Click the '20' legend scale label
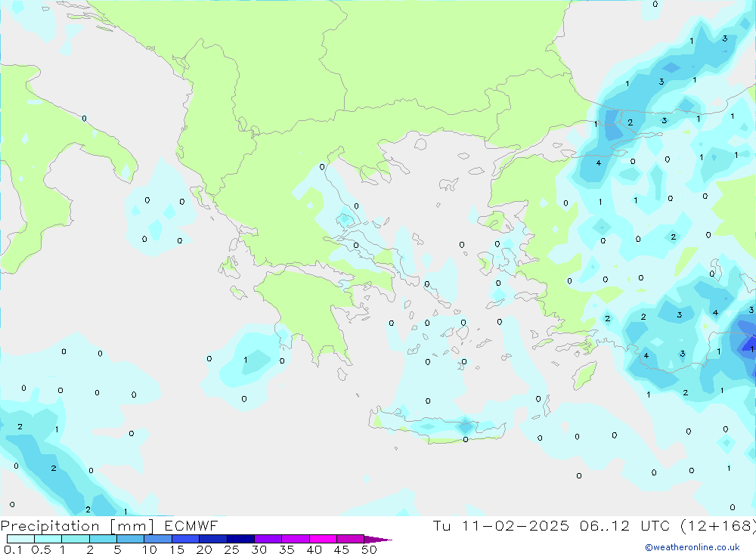756x554 pixels. click(204, 549)
